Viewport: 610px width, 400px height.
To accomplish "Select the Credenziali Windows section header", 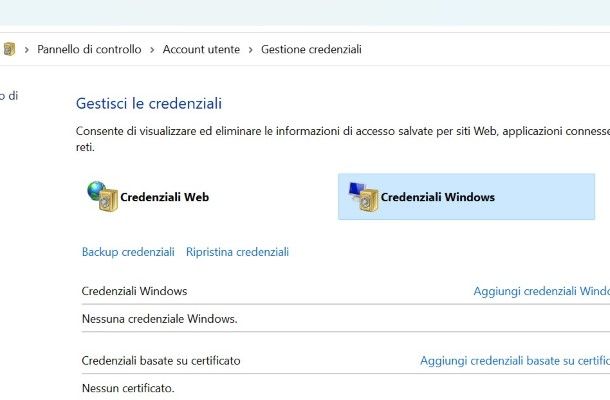I will coord(134,291).
